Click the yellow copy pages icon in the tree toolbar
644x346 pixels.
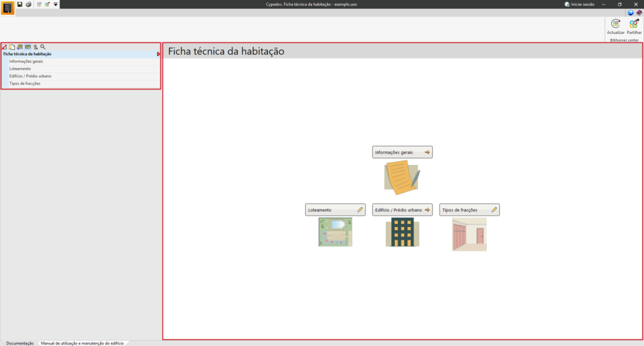[13, 47]
